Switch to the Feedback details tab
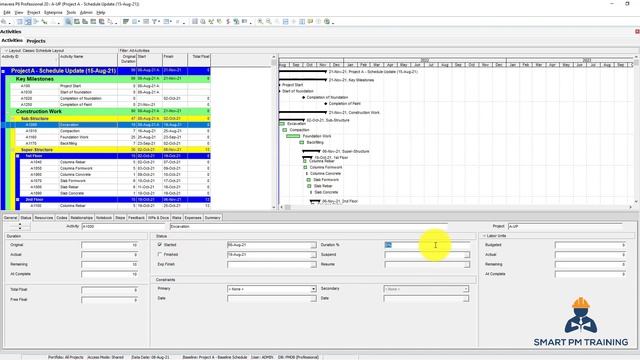The image size is (640, 360). (136, 218)
